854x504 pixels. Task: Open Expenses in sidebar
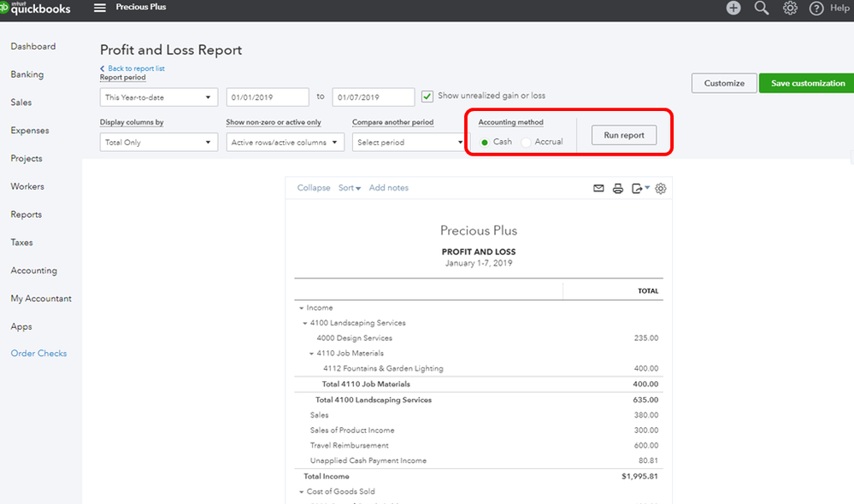pos(30,131)
